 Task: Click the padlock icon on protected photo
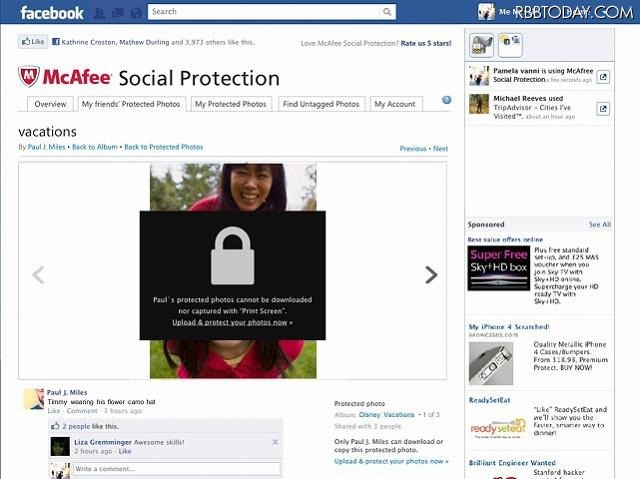pos(233,256)
